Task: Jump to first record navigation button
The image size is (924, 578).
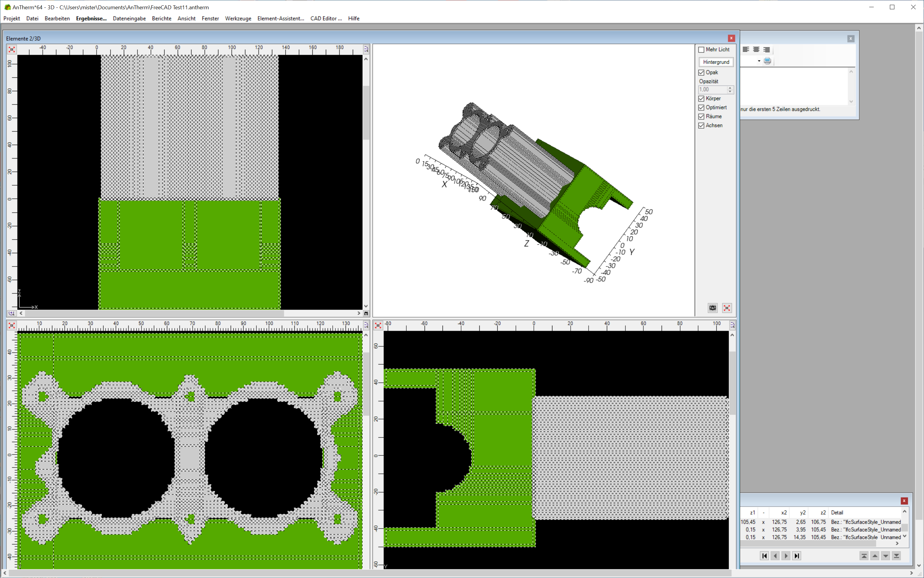Action: [764, 556]
